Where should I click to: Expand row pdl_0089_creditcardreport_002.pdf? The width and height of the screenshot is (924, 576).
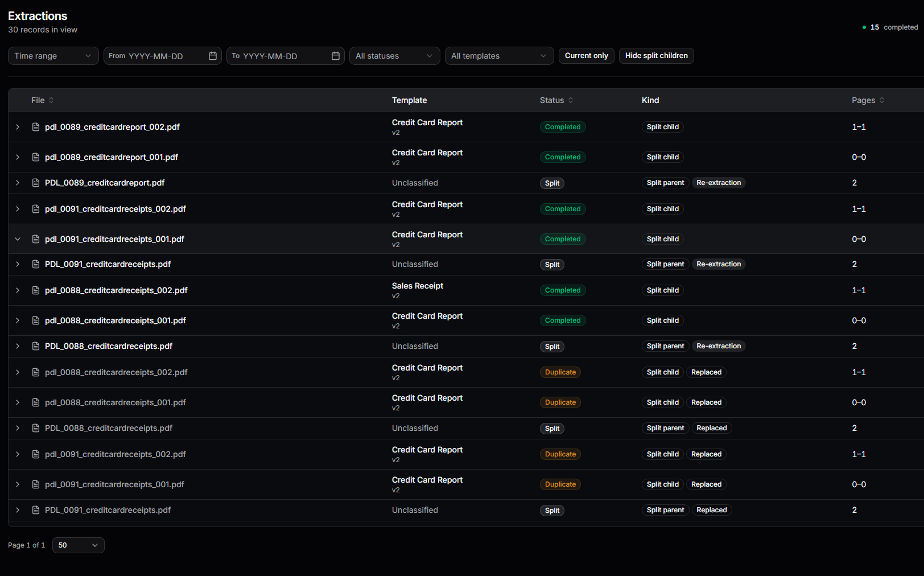click(x=18, y=127)
